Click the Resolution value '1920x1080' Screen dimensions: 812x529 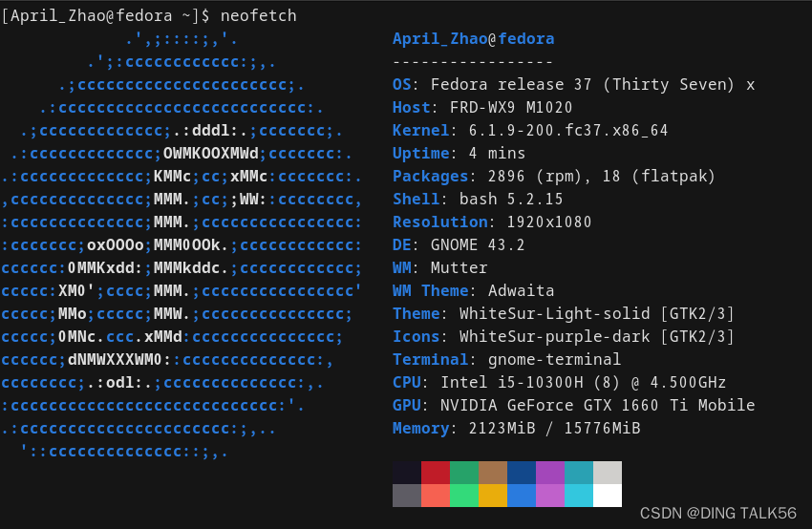549,222
